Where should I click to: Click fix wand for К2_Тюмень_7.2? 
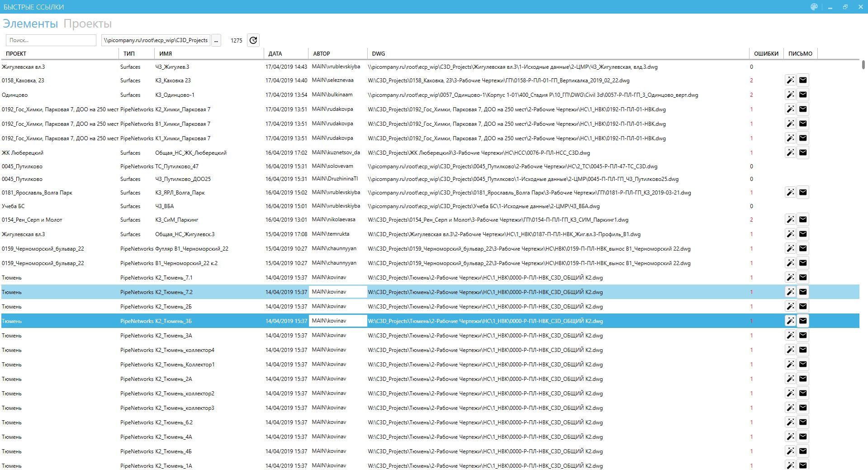click(x=790, y=292)
